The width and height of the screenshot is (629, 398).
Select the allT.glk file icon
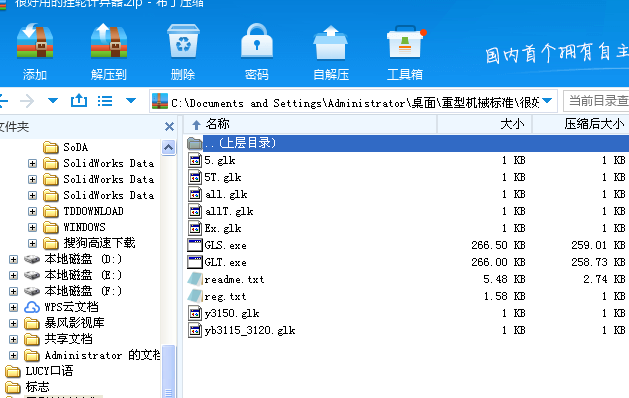click(195, 211)
